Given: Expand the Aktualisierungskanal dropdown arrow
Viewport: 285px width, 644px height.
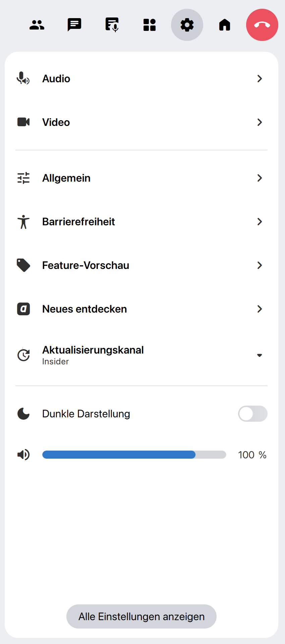Looking at the screenshot, I should coord(259,355).
